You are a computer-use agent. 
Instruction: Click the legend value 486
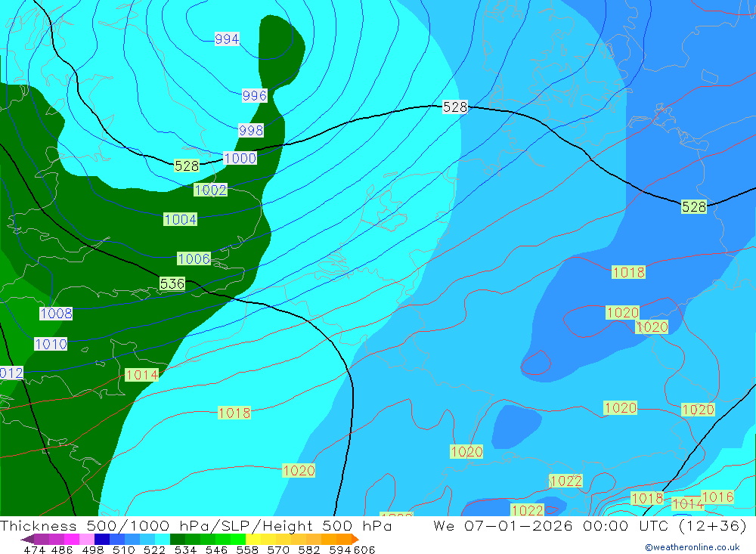61,549
